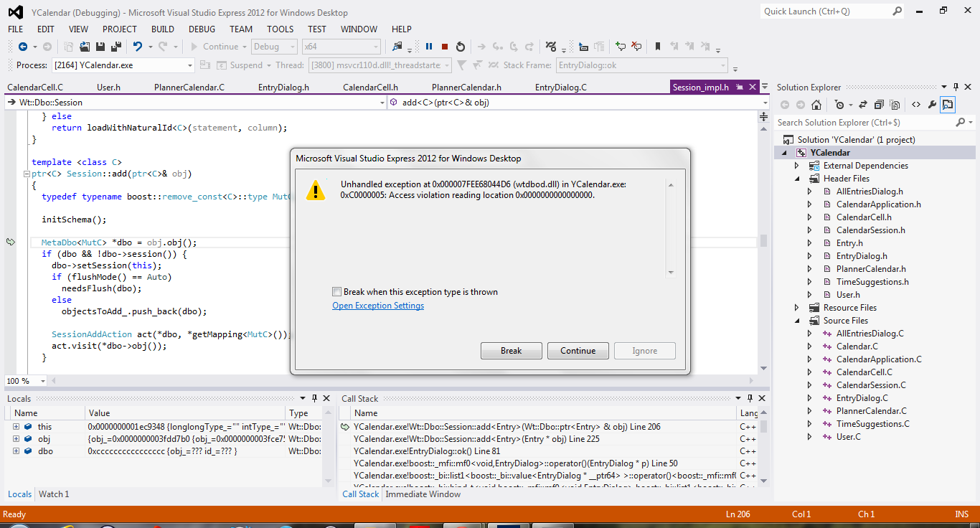Open the Debug configuration dropdown
This screenshot has height=528, width=980.
(x=293, y=47)
